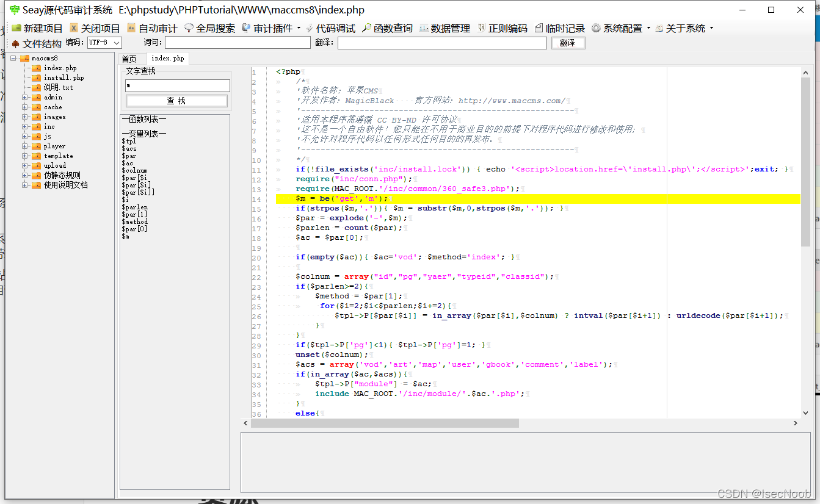Open the 编码 UTF-8 encoding dropdown
820x504 pixels.
point(104,43)
